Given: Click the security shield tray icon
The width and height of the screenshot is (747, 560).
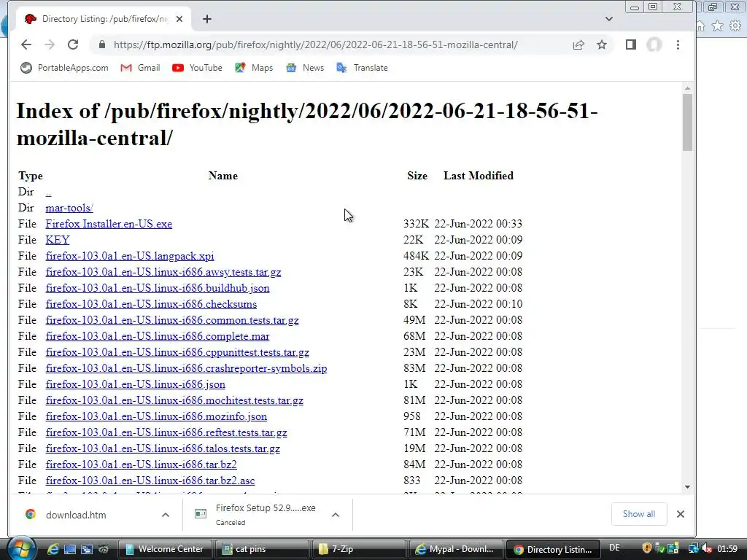Looking at the screenshot, I should [647, 548].
